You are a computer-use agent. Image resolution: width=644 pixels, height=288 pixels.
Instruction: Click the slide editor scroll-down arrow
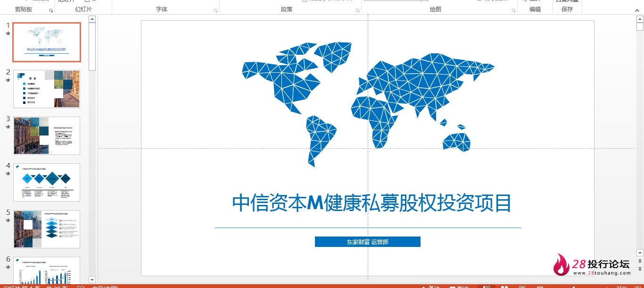click(640, 253)
